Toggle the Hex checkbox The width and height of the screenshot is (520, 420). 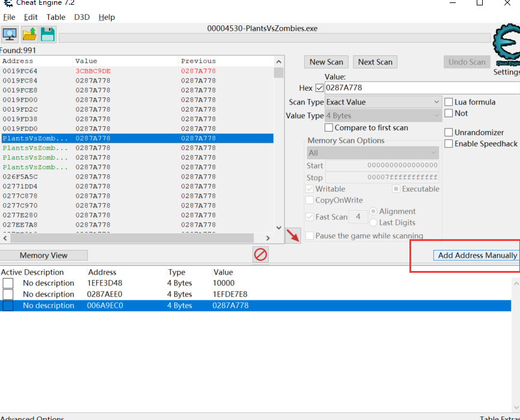(x=319, y=88)
